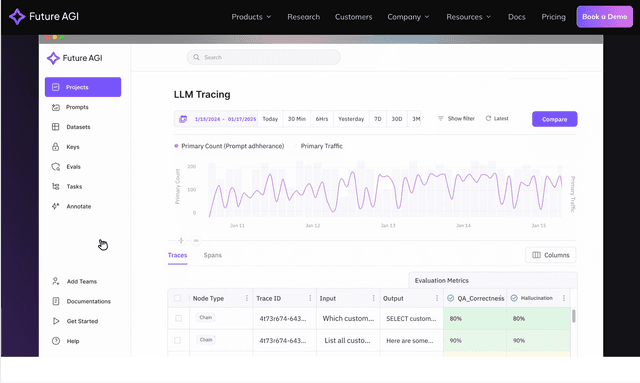Click the LLM Tracing heading
This screenshot has width=640, height=383.
click(x=202, y=94)
